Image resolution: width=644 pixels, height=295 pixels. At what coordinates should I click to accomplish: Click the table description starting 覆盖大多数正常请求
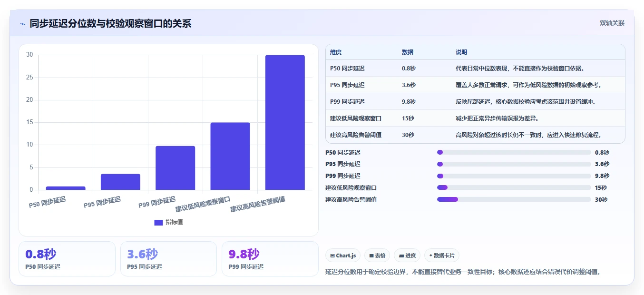(x=528, y=85)
